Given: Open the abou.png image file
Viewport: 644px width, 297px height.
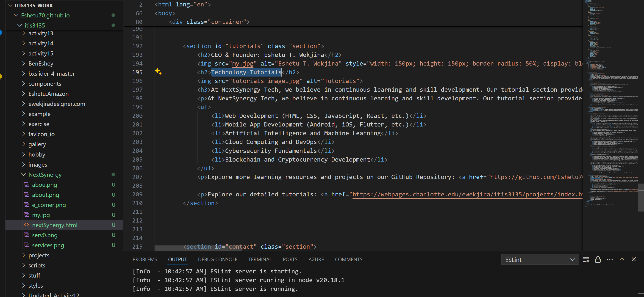Looking at the screenshot, I should (x=64, y=185).
